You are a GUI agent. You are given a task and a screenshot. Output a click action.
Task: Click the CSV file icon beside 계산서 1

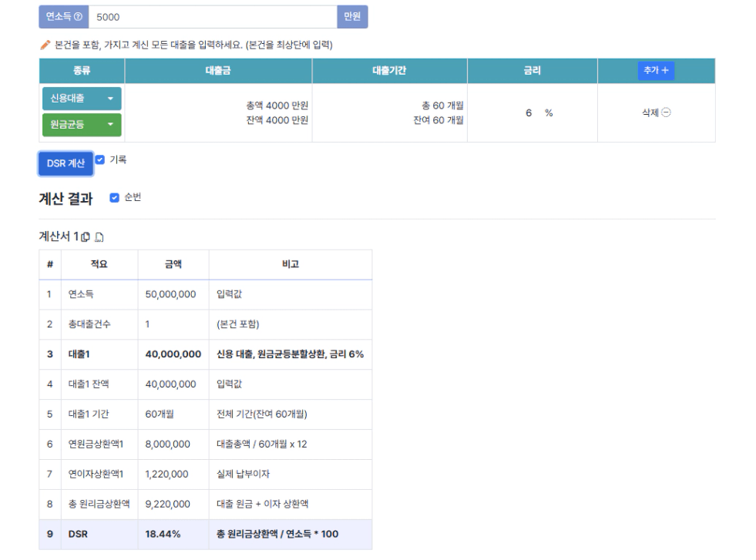click(99, 235)
